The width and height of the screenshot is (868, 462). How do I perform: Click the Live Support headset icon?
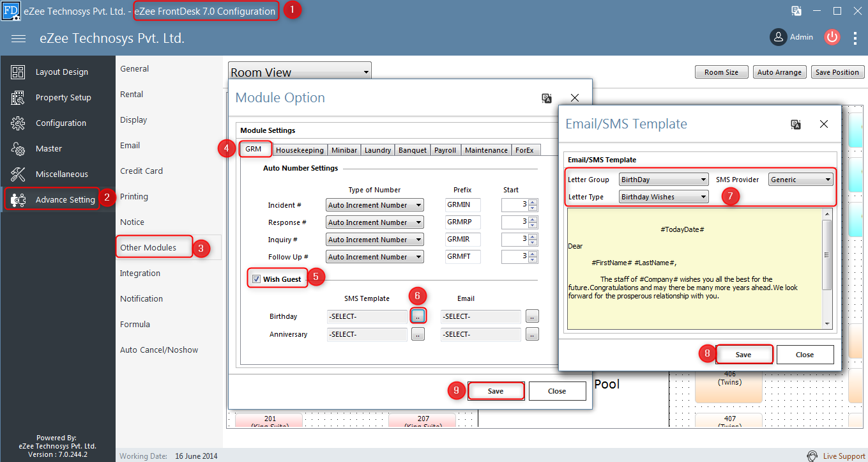click(812, 456)
